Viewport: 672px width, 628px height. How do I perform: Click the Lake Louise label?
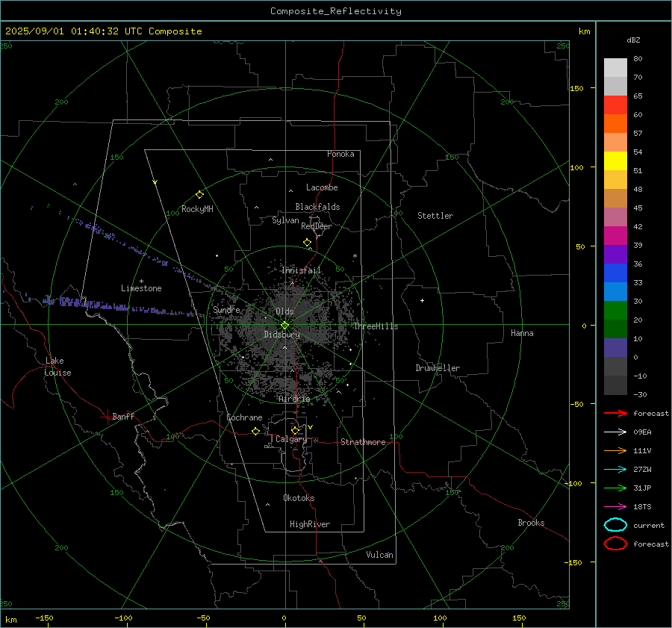click(57, 367)
